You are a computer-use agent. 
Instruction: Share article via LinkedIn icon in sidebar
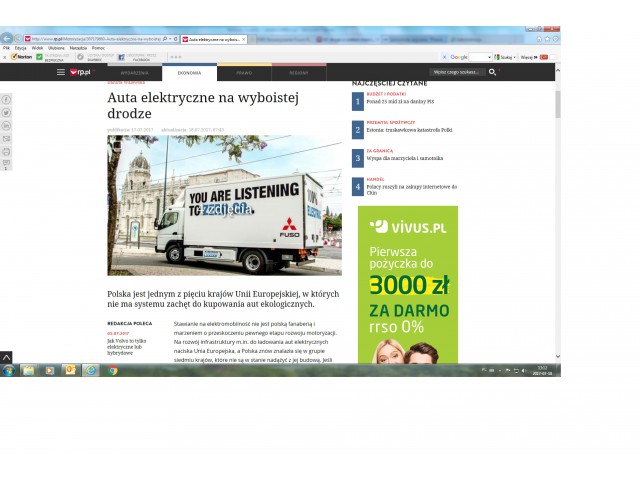point(6,126)
